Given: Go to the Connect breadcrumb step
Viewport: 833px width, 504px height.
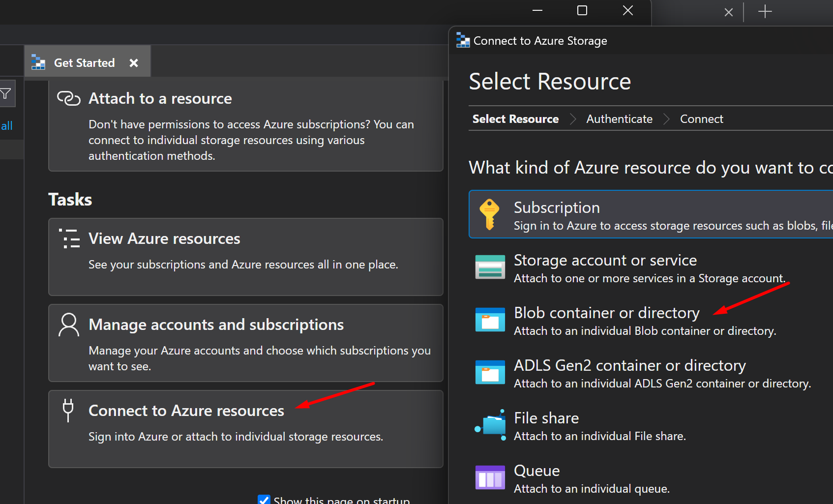Looking at the screenshot, I should point(701,119).
